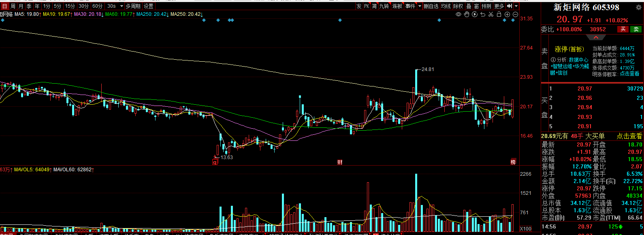Open dropdown arrow next to 30s period
Image resolution: width=644 pixels, height=235 pixels.
click(121, 6)
